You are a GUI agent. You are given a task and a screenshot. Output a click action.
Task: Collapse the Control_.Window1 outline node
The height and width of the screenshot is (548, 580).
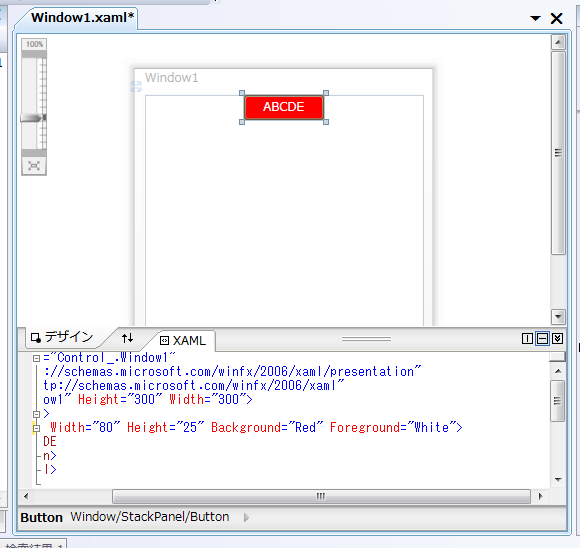36,358
